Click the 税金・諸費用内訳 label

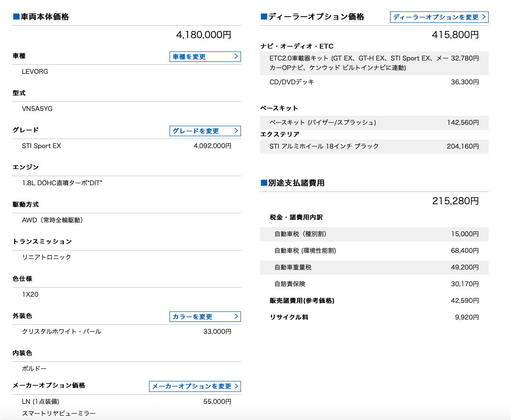point(296,217)
